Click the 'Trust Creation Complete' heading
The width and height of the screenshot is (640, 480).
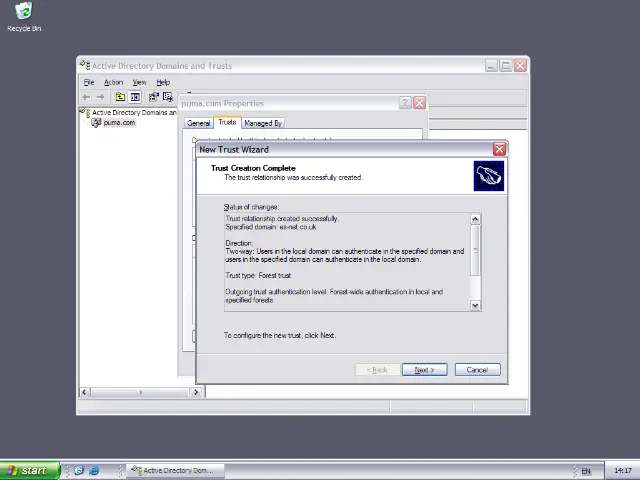tap(253, 168)
